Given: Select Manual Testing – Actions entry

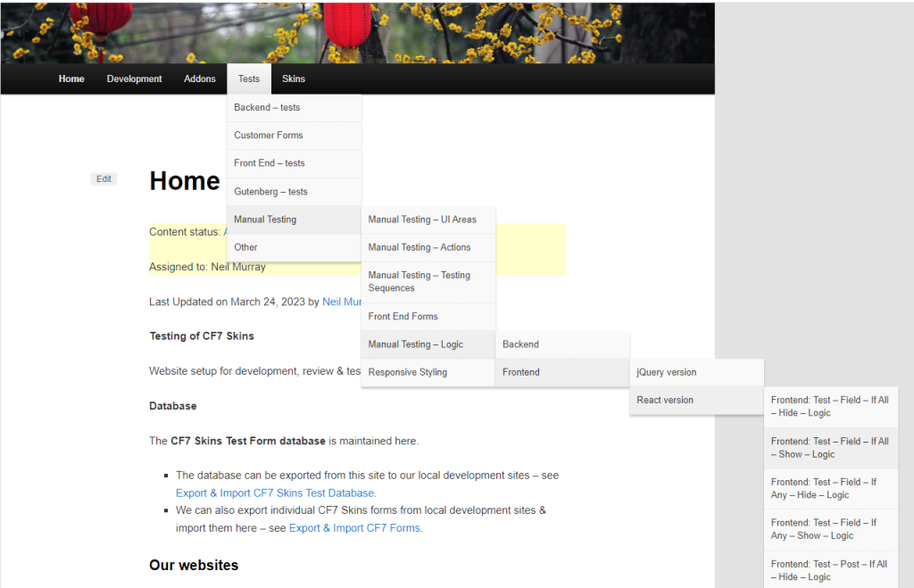Looking at the screenshot, I should tap(420, 247).
